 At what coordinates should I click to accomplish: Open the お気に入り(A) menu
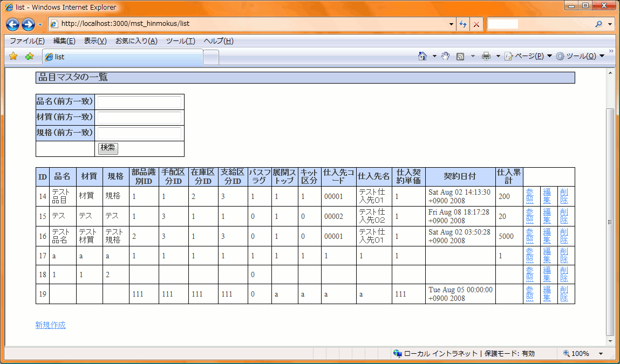pos(137,40)
